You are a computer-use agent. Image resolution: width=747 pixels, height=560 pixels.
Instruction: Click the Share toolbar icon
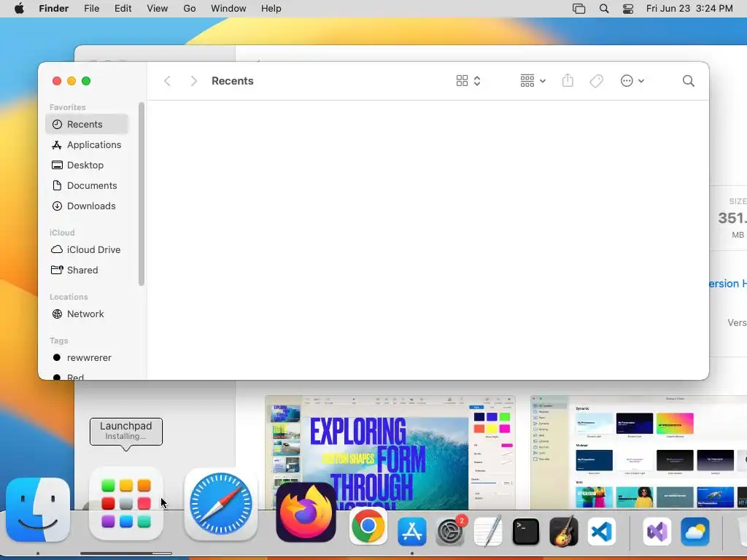(x=568, y=80)
